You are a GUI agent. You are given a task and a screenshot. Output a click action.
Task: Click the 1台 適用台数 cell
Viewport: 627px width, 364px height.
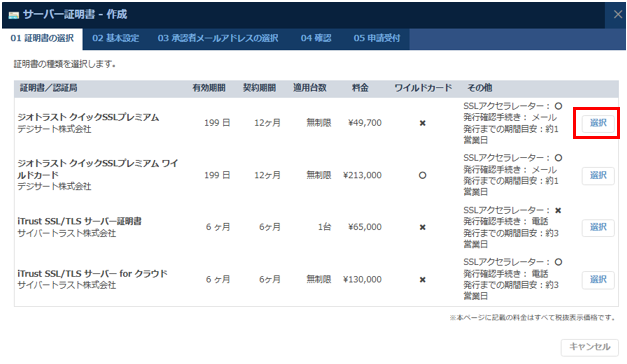(324, 227)
